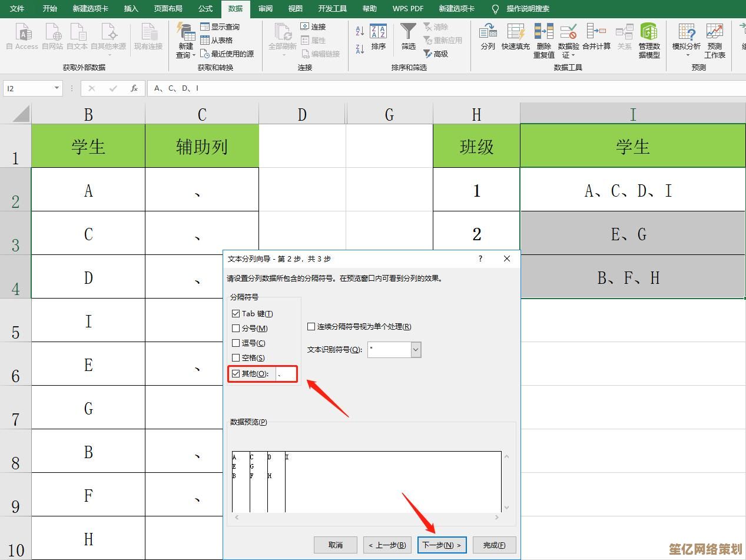Click the 筛选 filter funnel icon

coord(408,34)
